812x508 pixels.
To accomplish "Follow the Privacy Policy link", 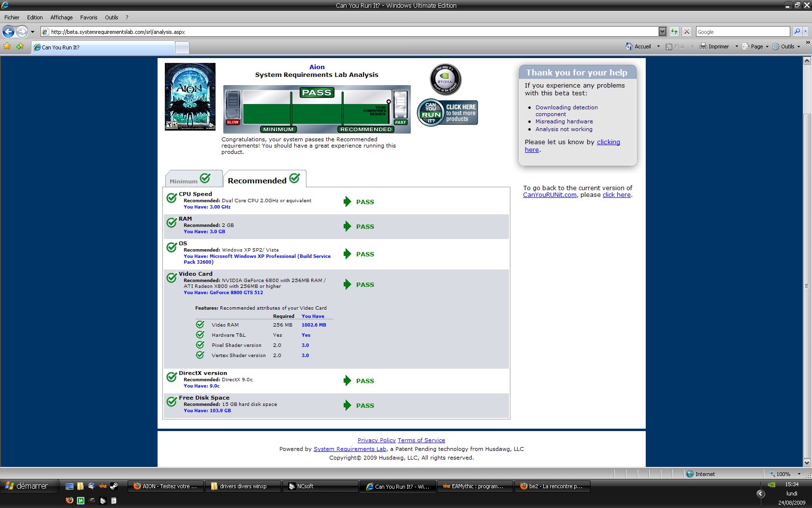I will (377, 440).
